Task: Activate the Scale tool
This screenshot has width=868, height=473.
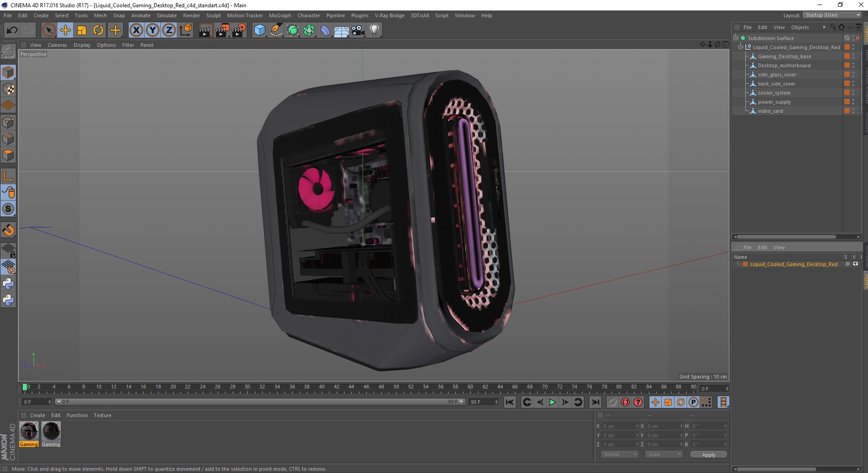Action: tap(81, 30)
